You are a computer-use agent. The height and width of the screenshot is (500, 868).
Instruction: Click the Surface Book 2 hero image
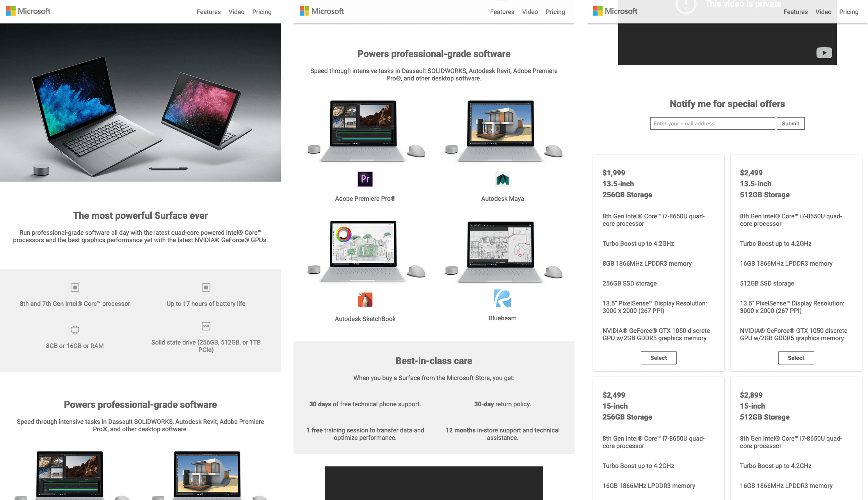coord(140,102)
